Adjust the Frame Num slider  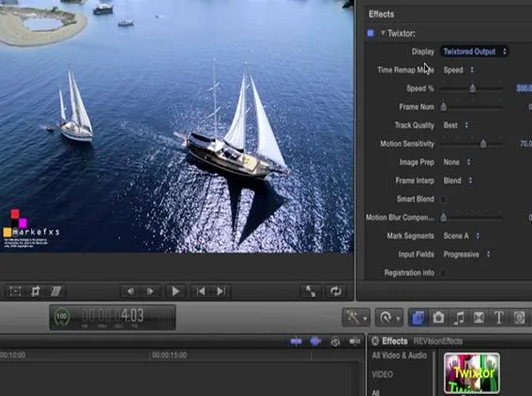point(444,107)
